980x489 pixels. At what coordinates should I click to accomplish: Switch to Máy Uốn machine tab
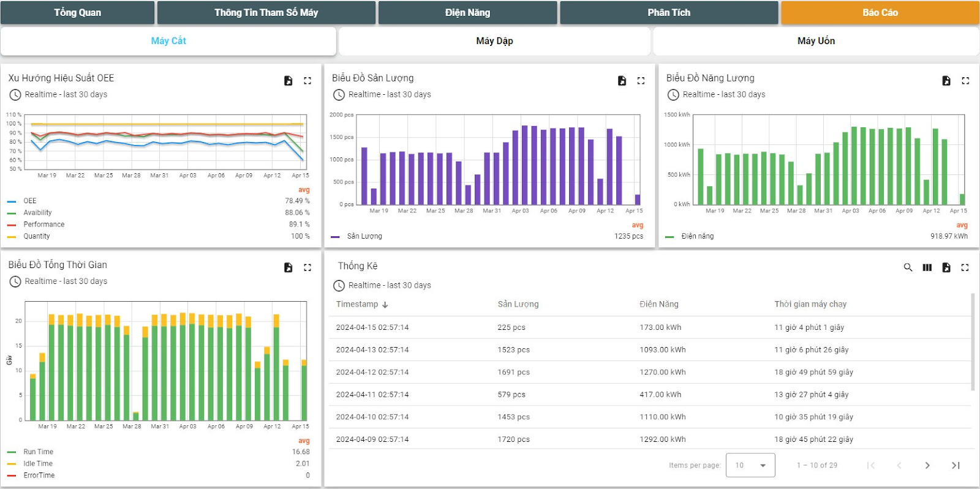[816, 41]
